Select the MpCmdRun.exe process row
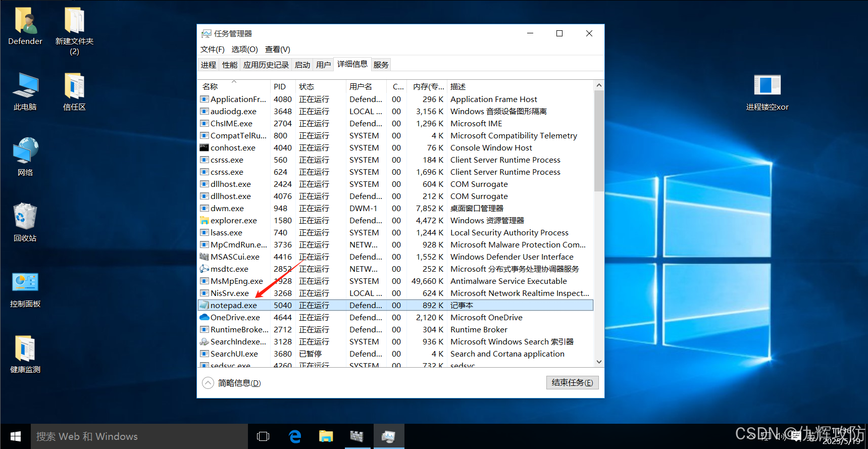The width and height of the screenshot is (868, 449). coord(395,244)
